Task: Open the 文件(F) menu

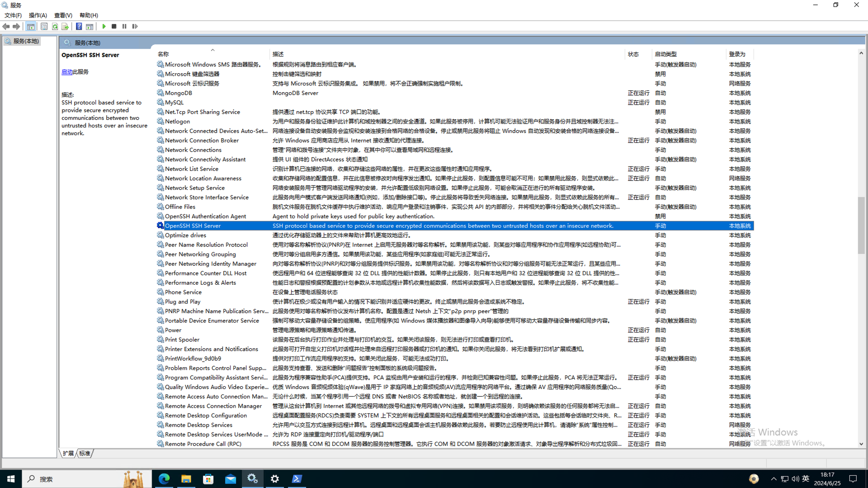Action: [13, 15]
